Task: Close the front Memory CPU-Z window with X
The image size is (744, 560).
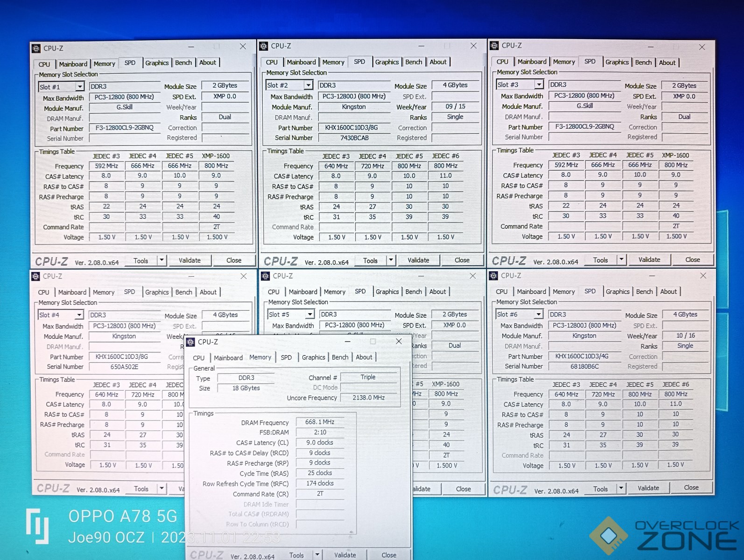Action: coord(399,341)
